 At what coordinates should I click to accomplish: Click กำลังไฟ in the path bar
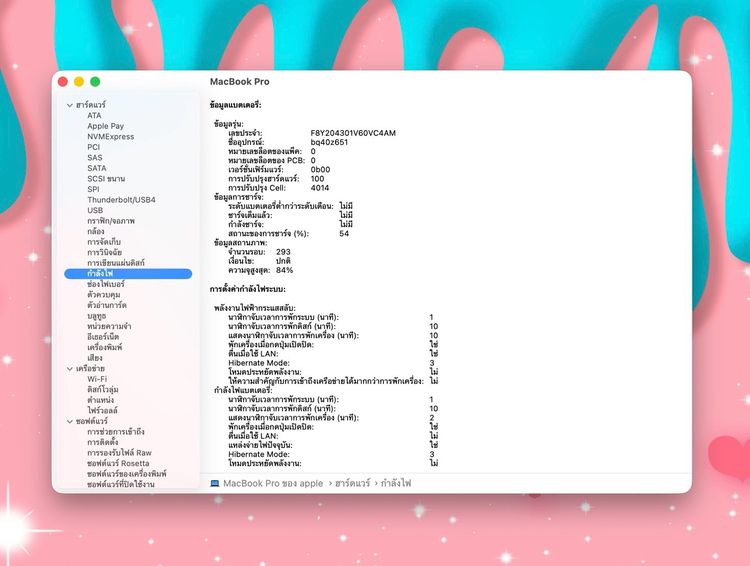(396, 483)
